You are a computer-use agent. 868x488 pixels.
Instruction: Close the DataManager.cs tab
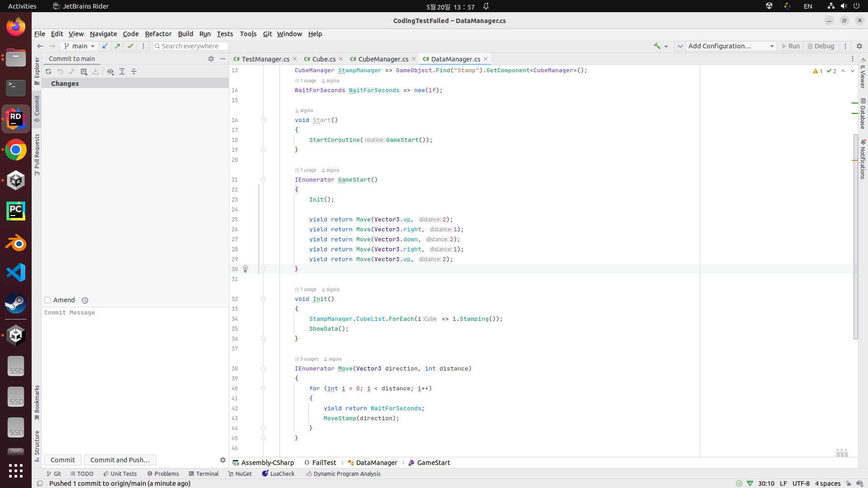coord(486,59)
